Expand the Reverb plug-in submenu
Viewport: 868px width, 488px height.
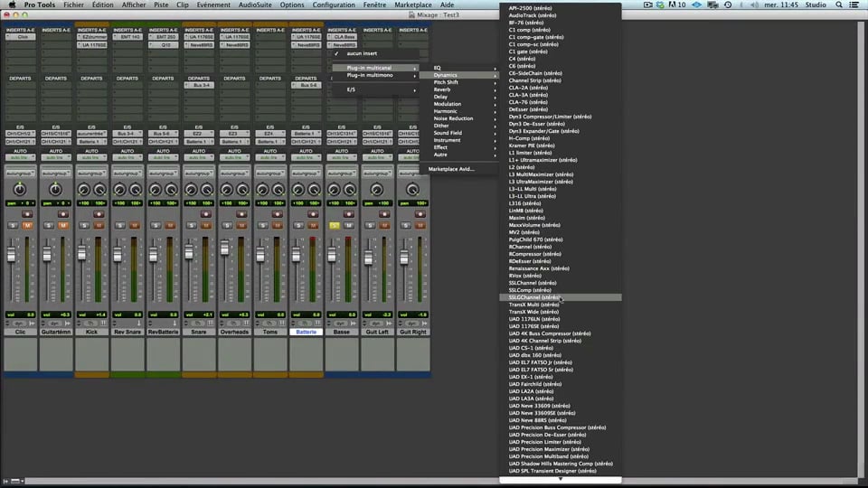coord(460,89)
